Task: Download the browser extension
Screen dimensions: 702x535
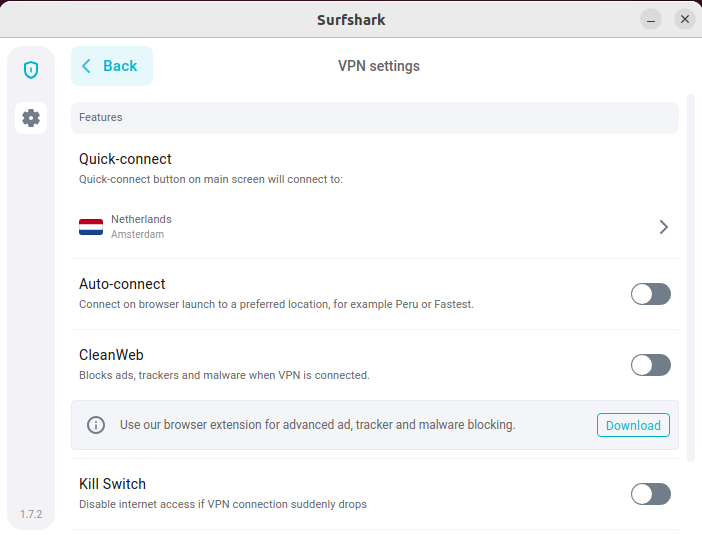Action: point(633,425)
